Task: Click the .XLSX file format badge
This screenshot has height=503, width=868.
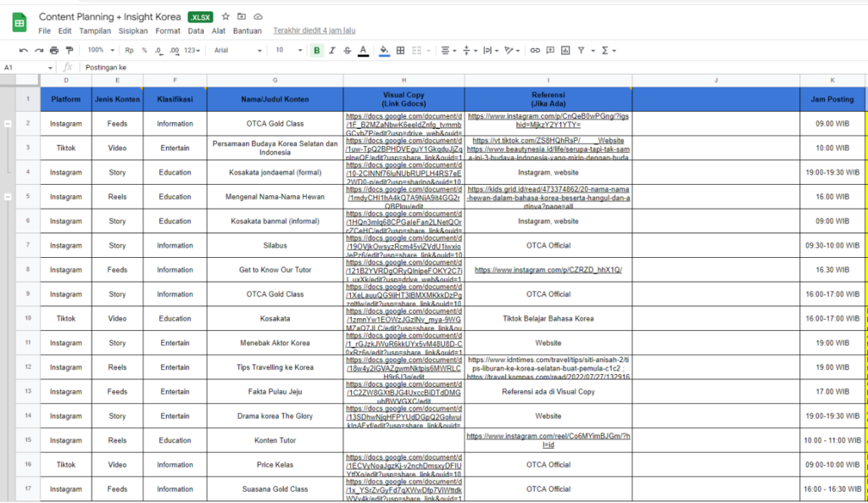Action: point(200,17)
